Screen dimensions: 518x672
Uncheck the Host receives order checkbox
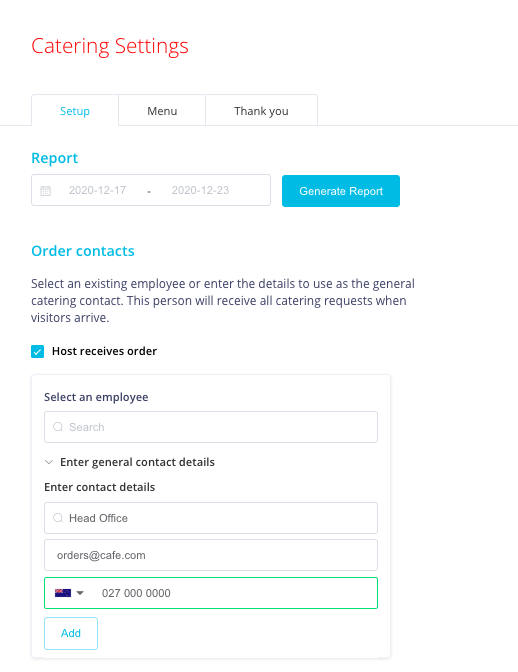[x=38, y=351]
